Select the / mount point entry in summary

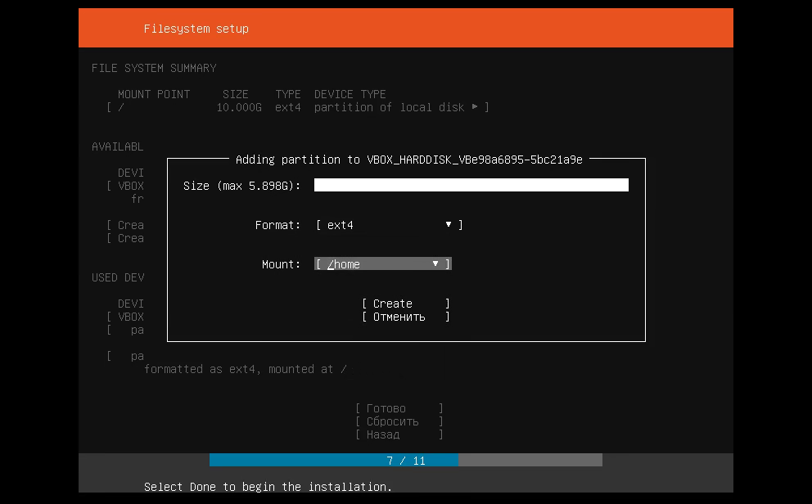[x=121, y=107]
